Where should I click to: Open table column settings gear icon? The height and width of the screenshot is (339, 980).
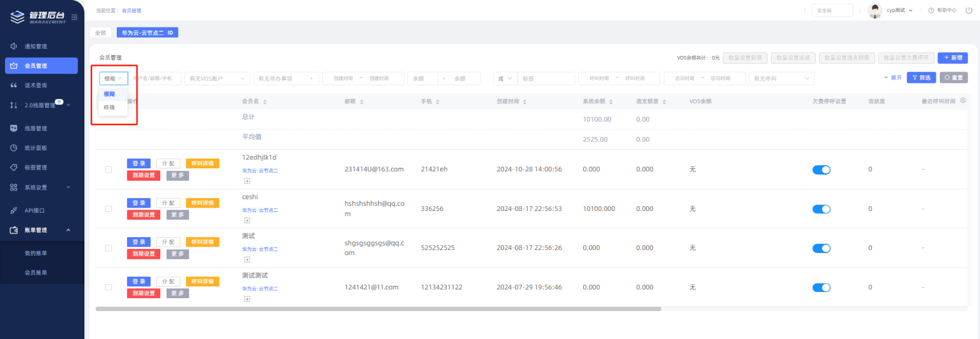(x=963, y=101)
